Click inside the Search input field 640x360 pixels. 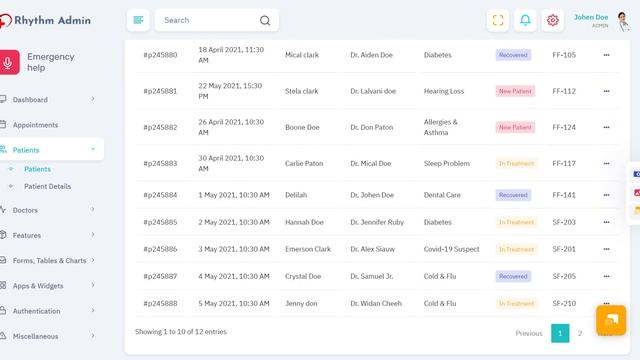208,20
